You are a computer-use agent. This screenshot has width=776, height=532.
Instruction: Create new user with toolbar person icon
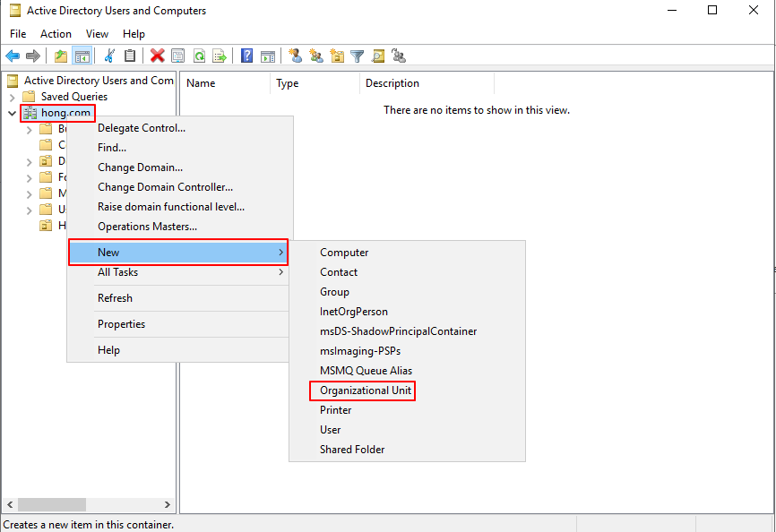[x=296, y=56]
